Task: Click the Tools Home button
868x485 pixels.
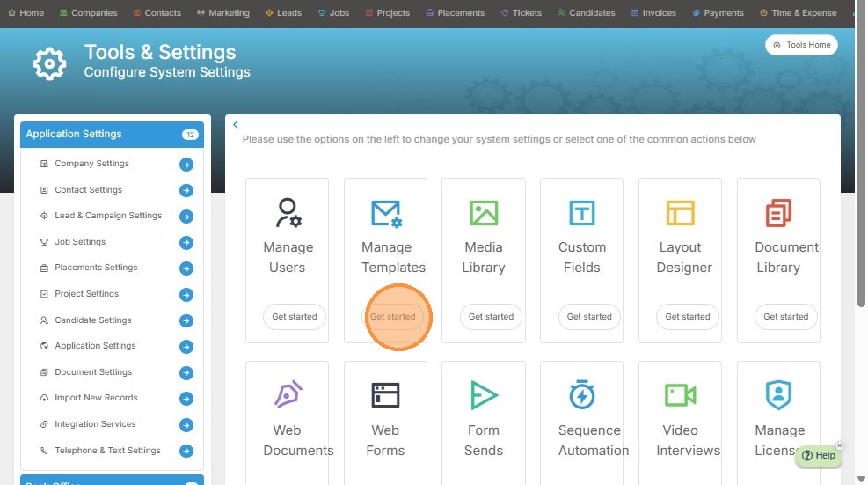Action: [801, 45]
